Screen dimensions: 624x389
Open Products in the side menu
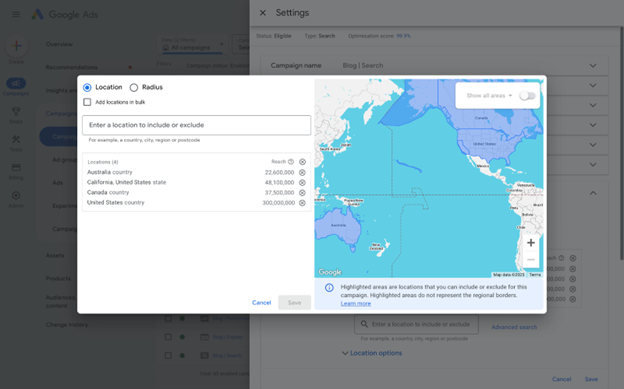tap(58, 278)
